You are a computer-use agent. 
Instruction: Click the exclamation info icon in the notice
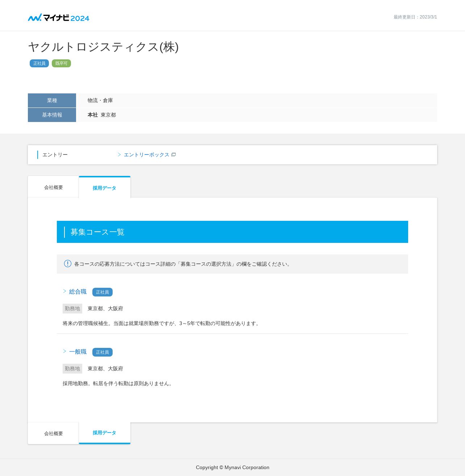click(68, 264)
